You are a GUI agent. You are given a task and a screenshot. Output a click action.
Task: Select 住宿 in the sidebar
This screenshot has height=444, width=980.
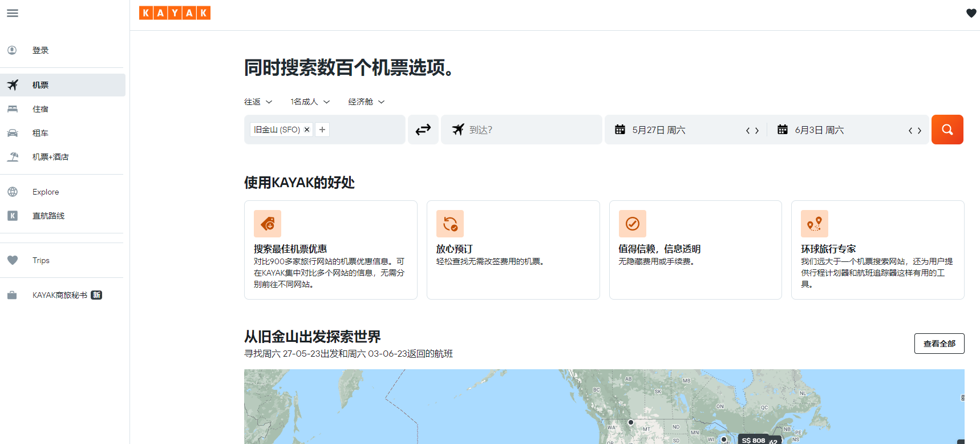point(40,109)
